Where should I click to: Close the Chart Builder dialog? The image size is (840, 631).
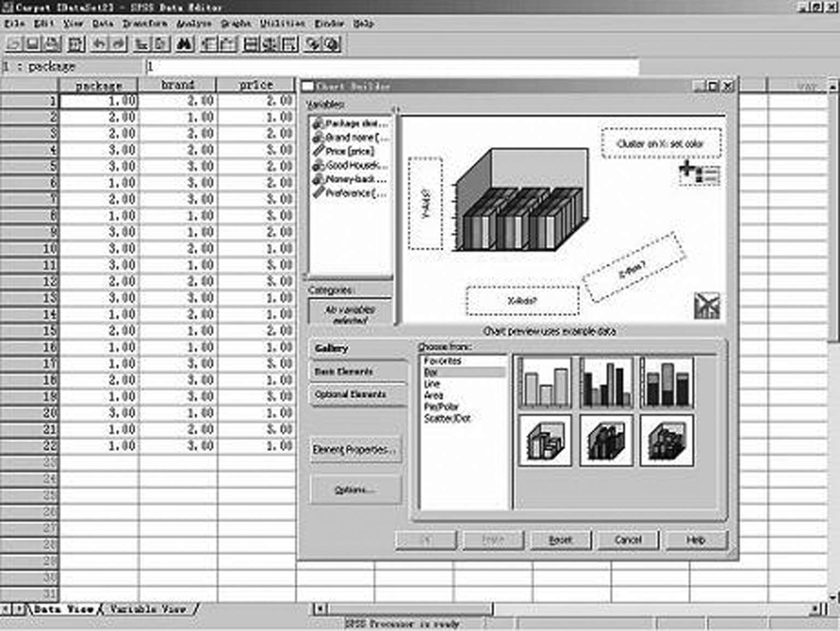(727, 86)
